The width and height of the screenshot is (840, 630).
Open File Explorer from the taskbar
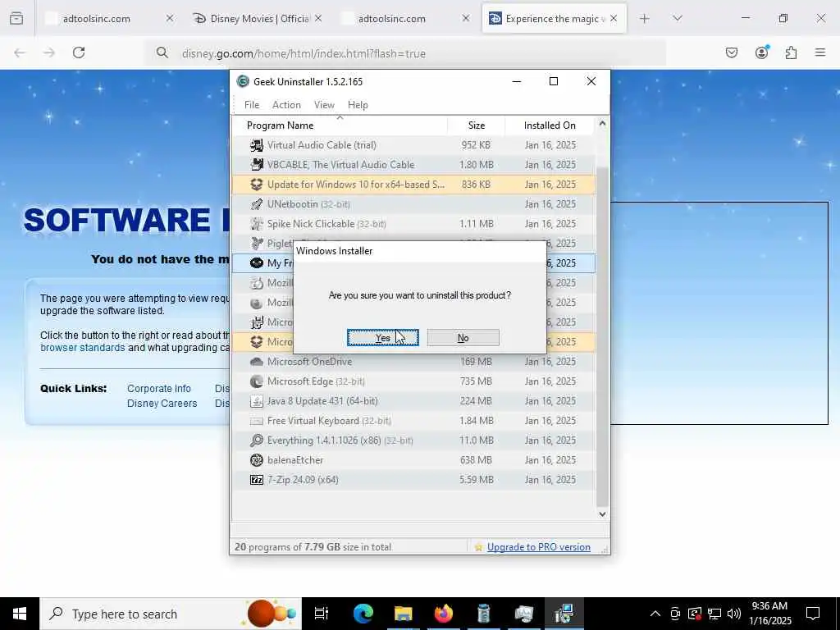(x=403, y=614)
